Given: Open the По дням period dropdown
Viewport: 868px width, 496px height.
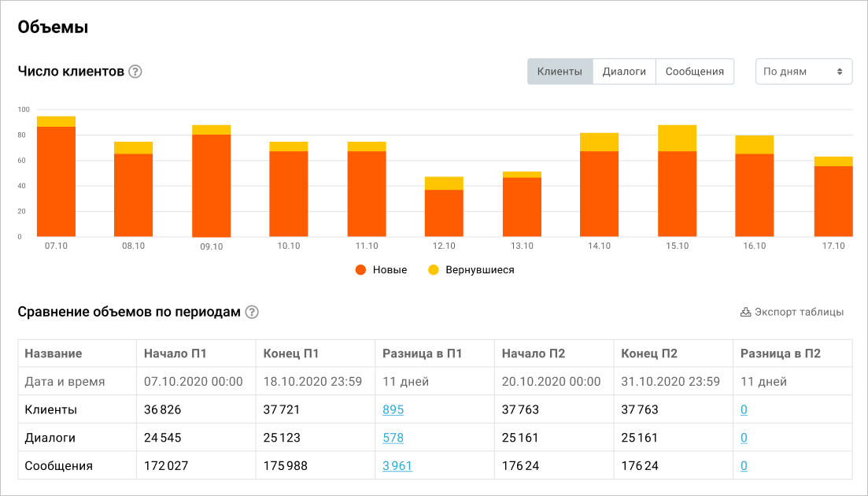Looking at the screenshot, I should click(x=803, y=71).
